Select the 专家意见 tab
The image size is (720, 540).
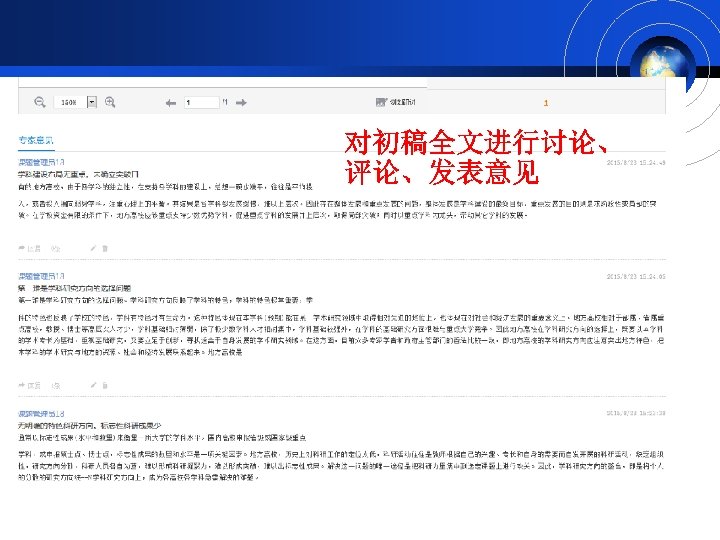pos(36,140)
